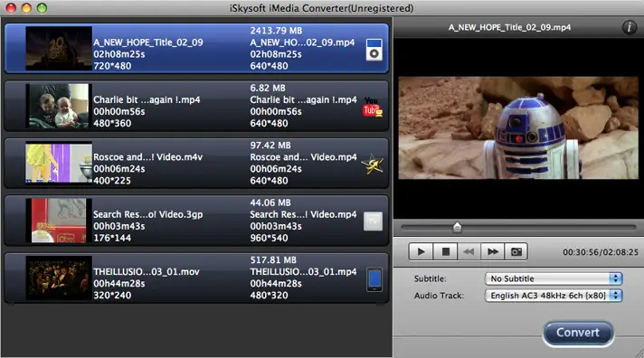Click the iPhone format icon for THEILLUSIO row
Image resolution: width=644 pixels, height=358 pixels.
coord(374,279)
